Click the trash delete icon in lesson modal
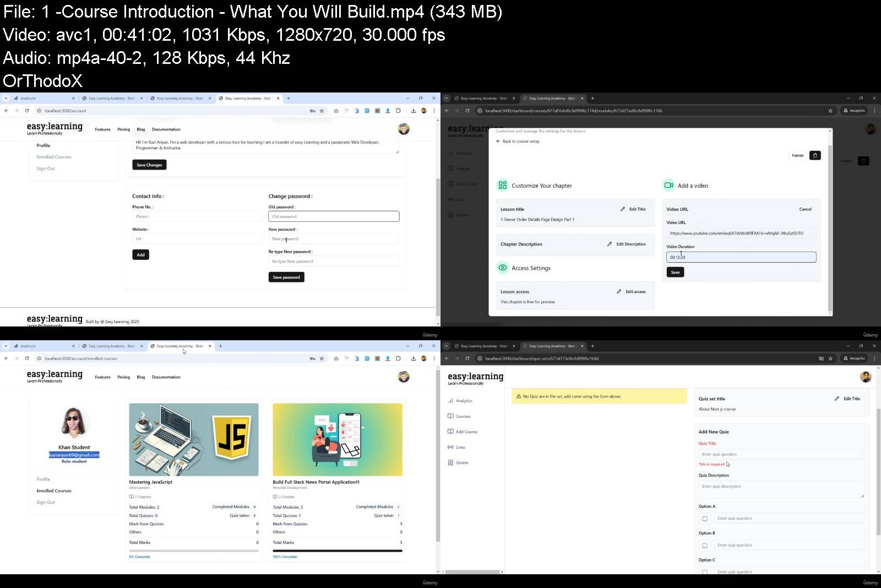881x588 pixels. coord(815,155)
